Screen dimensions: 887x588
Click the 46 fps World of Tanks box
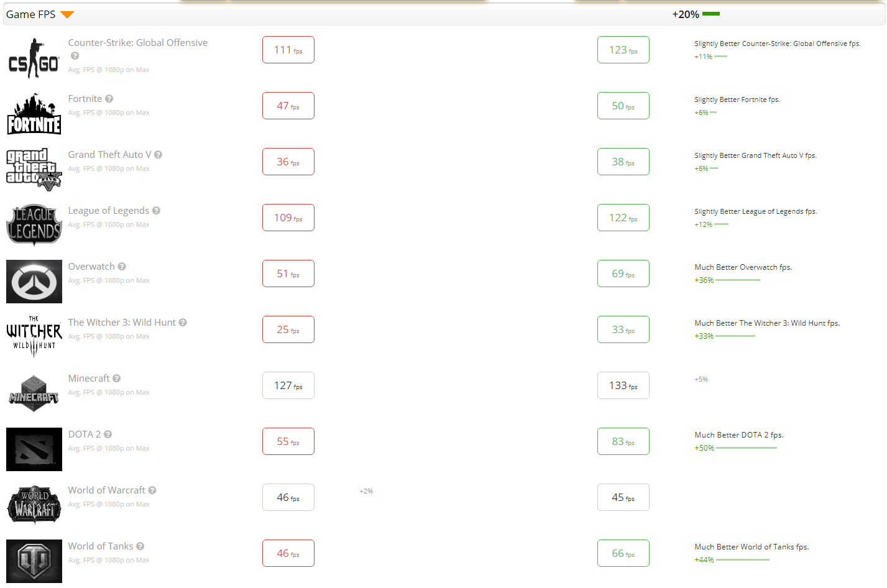(288, 553)
